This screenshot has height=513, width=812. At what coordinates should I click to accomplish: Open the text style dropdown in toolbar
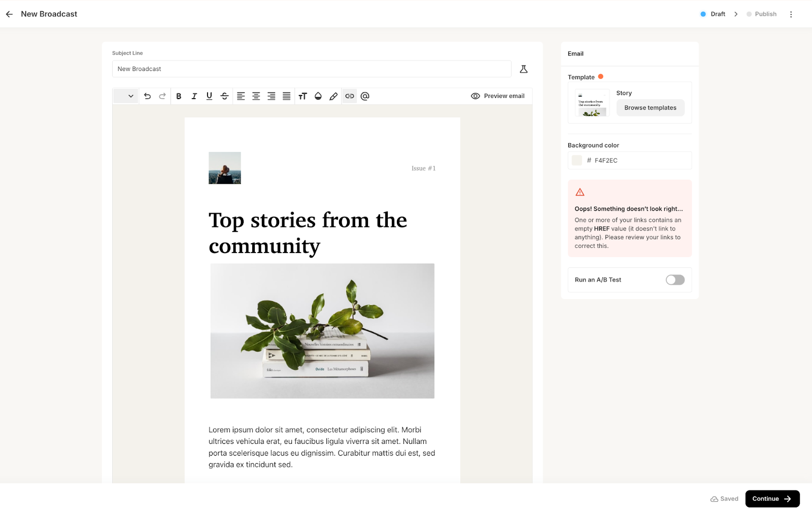125,96
